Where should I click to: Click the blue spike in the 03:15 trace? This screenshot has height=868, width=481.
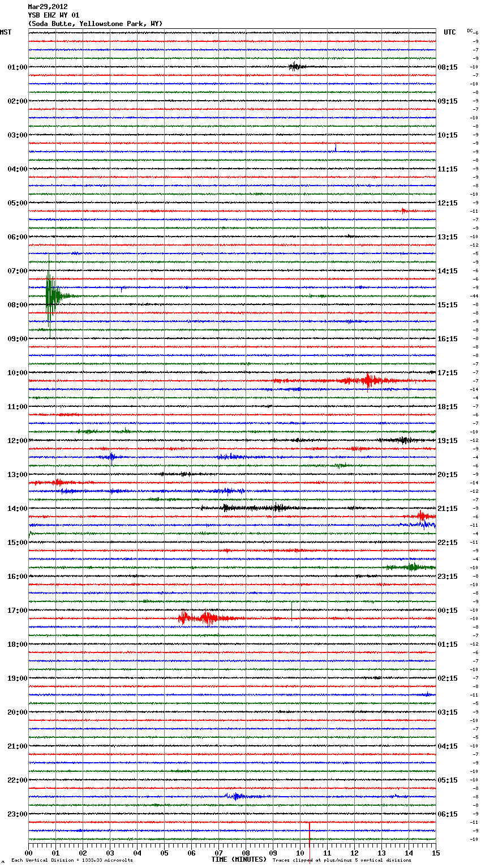[x=336, y=148]
